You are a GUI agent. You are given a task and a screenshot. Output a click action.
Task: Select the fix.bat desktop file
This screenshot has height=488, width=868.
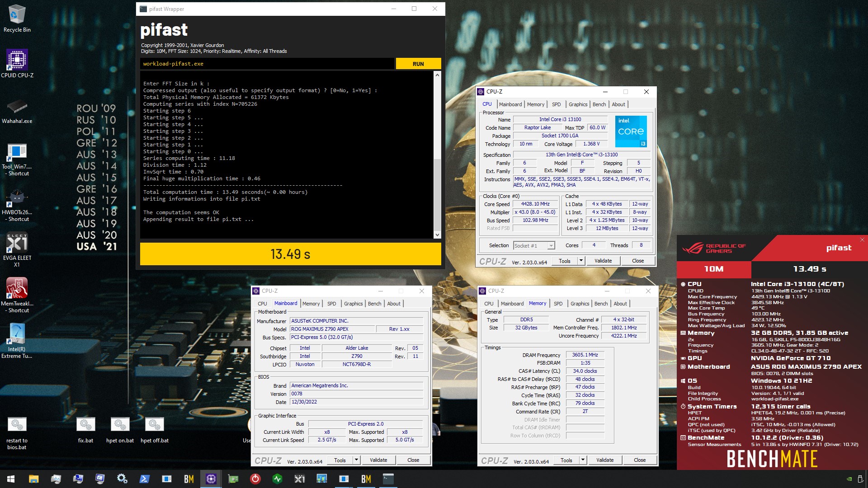point(85,430)
